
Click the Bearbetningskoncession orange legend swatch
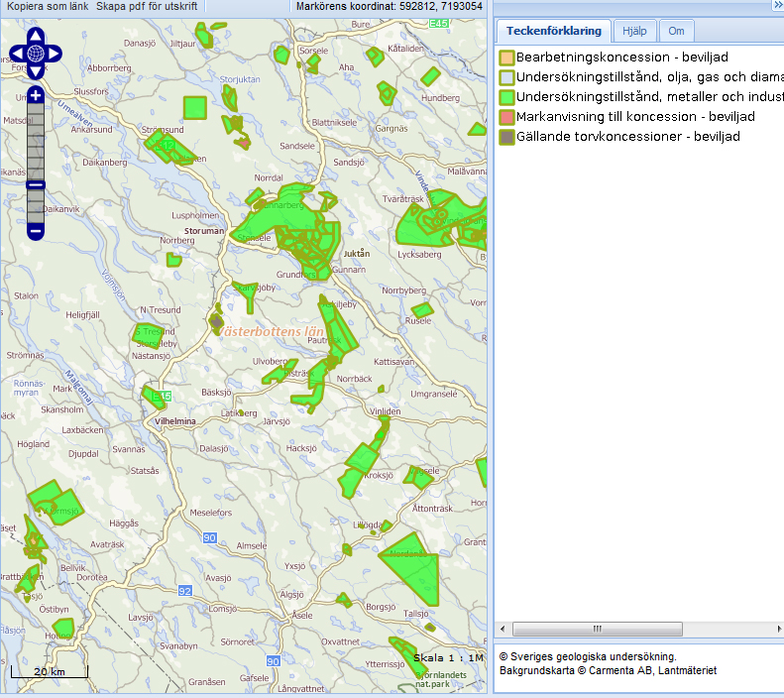pos(506,58)
